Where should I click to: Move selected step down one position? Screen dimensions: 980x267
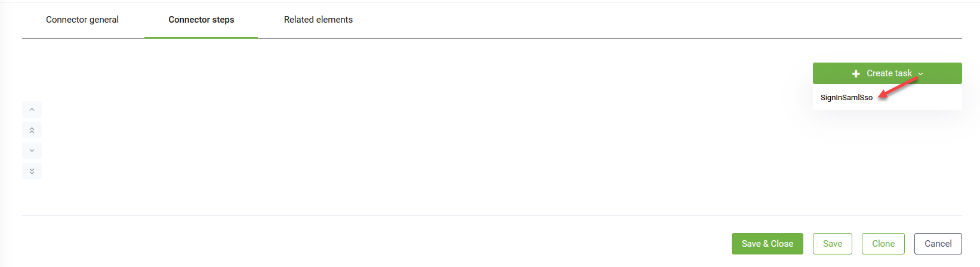click(32, 151)
